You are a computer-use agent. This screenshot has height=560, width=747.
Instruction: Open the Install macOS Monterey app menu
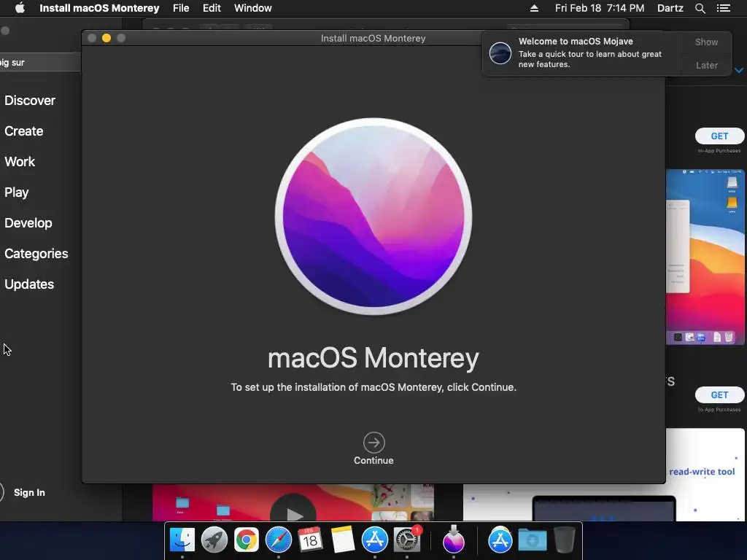coord(99,8)
